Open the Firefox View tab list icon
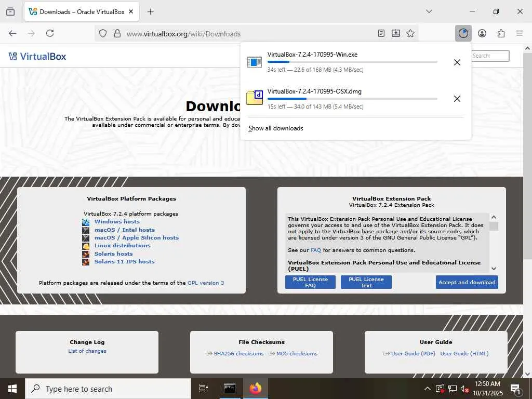This screenshot has height=399, width=532. point(10,11)
